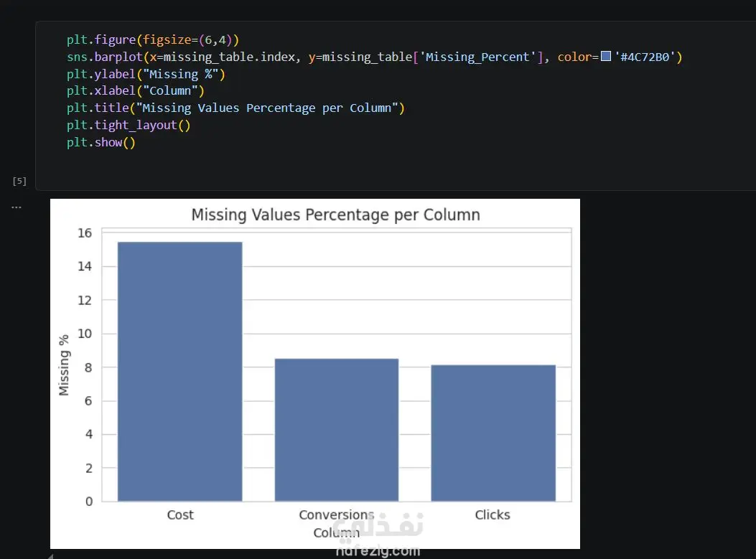Click the #4C72B0 color swatch in code
The image size is (756, 559).
(x=605, y=57)
